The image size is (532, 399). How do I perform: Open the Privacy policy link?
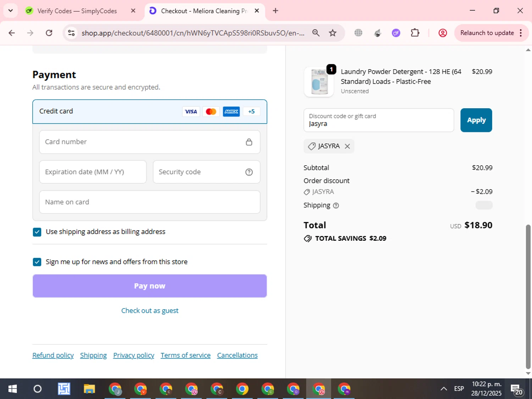(x=134, y=355)
